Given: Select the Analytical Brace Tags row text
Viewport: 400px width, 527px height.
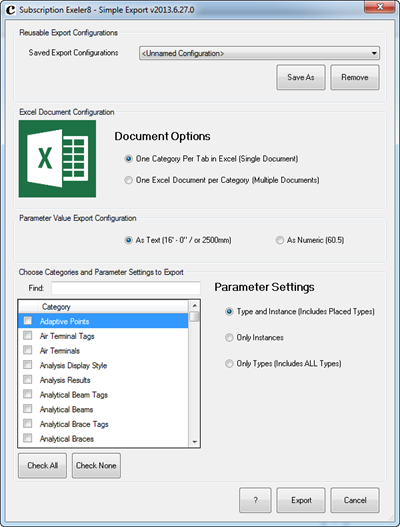Looking at the screenshot, I should click(x=74, y=424).
